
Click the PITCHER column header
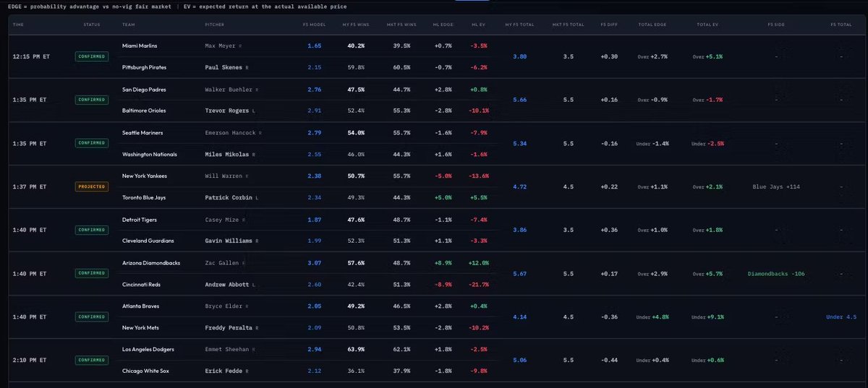215,25
